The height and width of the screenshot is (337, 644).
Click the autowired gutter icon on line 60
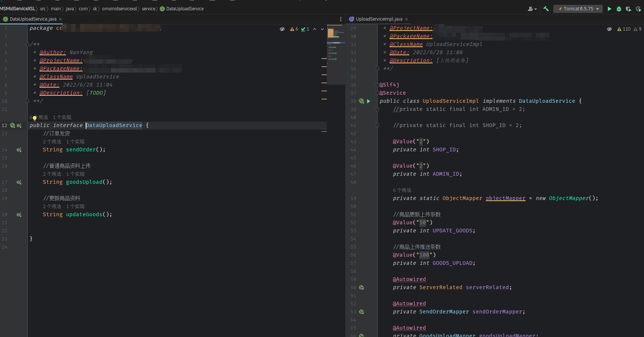click(361, 287)
